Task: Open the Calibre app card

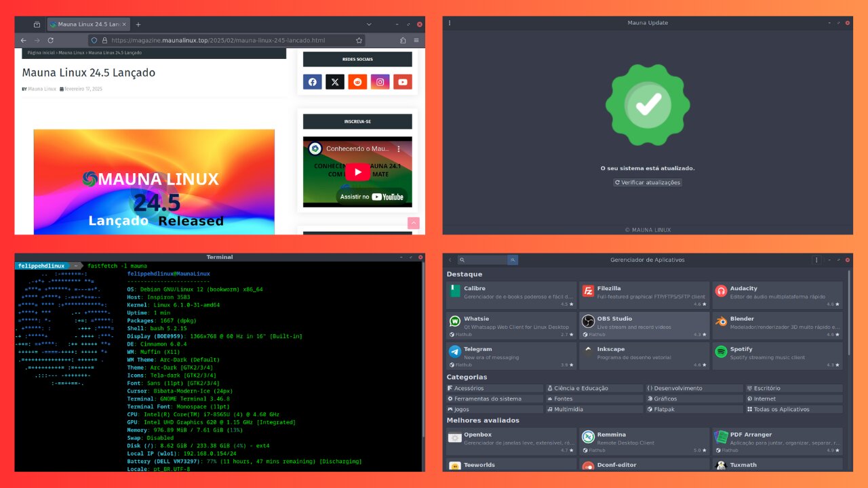Action: [x=511, y=296]
